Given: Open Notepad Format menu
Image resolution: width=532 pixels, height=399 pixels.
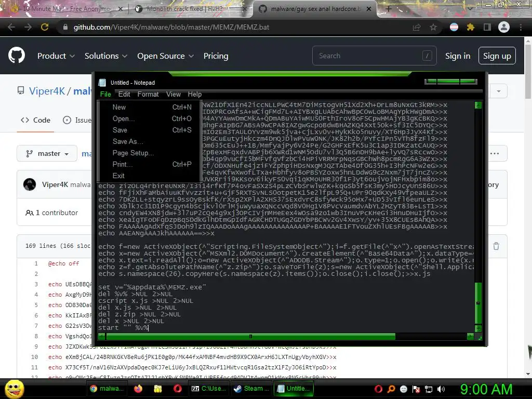Looking at the screenshot, I should (x=148, y=95).
